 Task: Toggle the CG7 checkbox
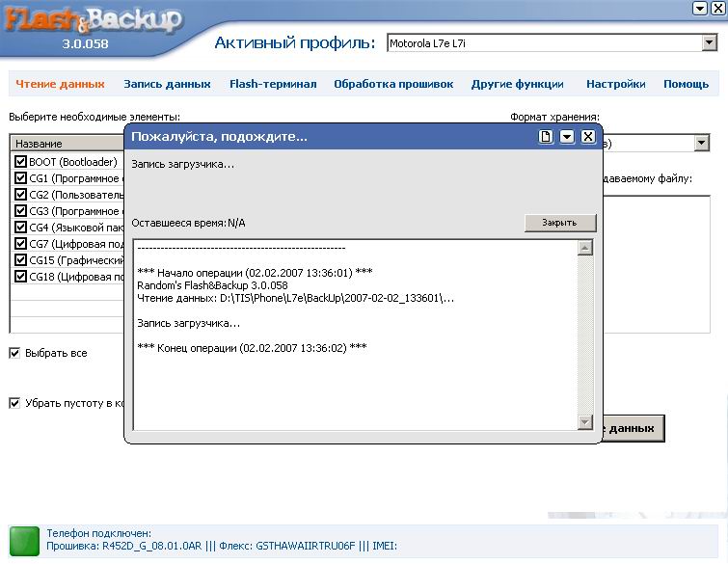pyautogui.click(x=20, y=243)
